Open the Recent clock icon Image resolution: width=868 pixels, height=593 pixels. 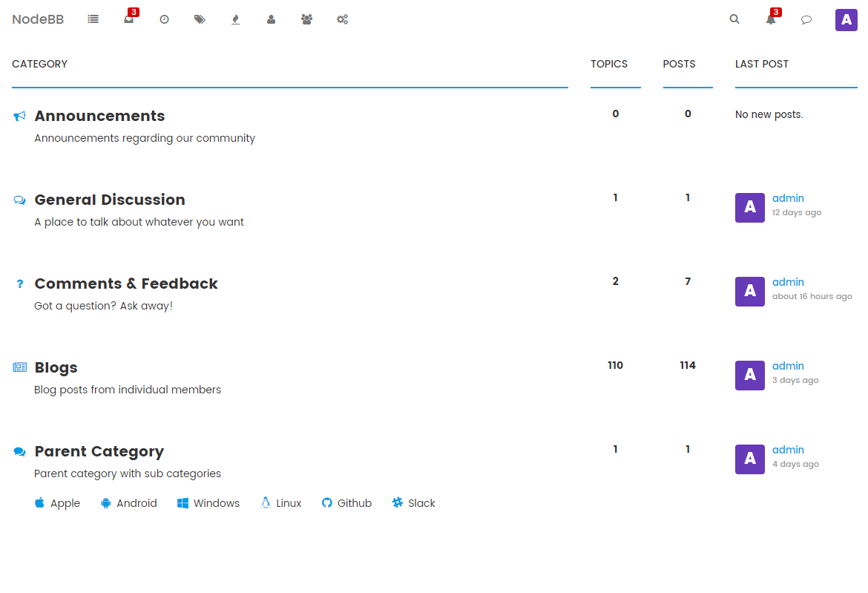[x=165, y=19]
